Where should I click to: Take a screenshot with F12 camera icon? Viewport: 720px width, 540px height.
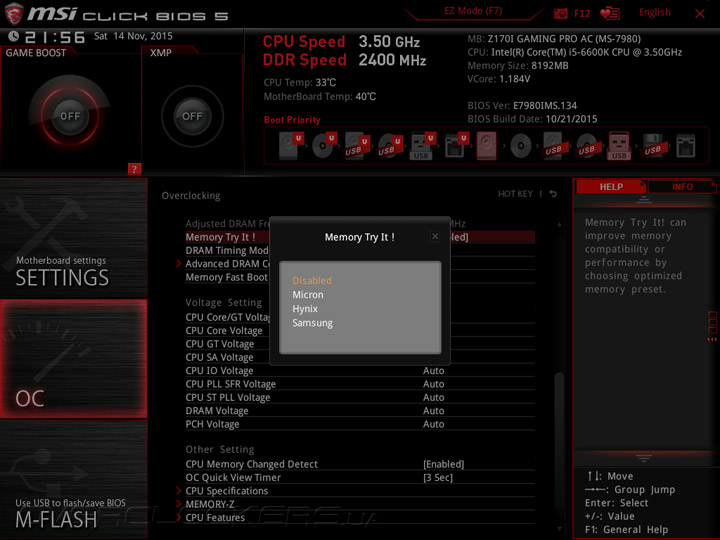pyautogui.click(x=561, y=13)
